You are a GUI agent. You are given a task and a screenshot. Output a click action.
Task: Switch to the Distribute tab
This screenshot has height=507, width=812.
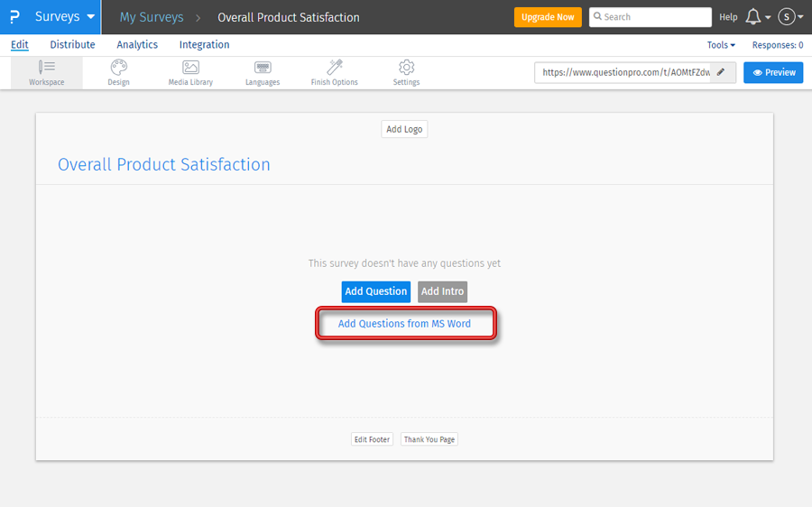[72, 45]
